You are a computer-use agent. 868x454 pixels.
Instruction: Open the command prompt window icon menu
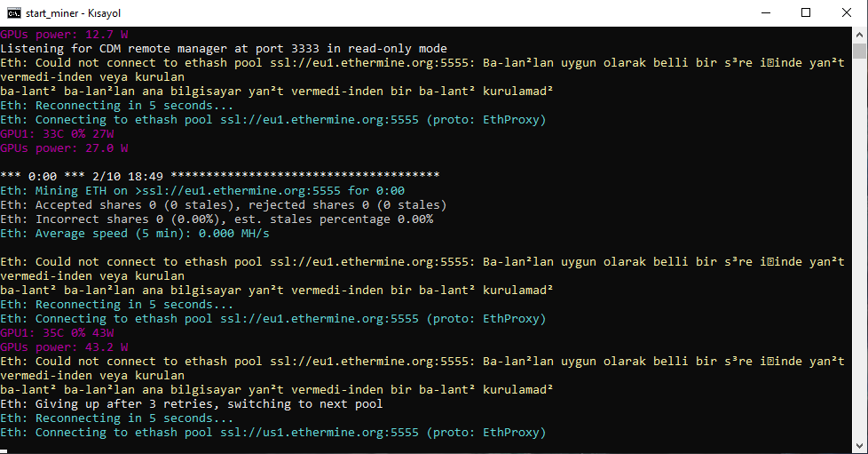(x=14, y=12)
